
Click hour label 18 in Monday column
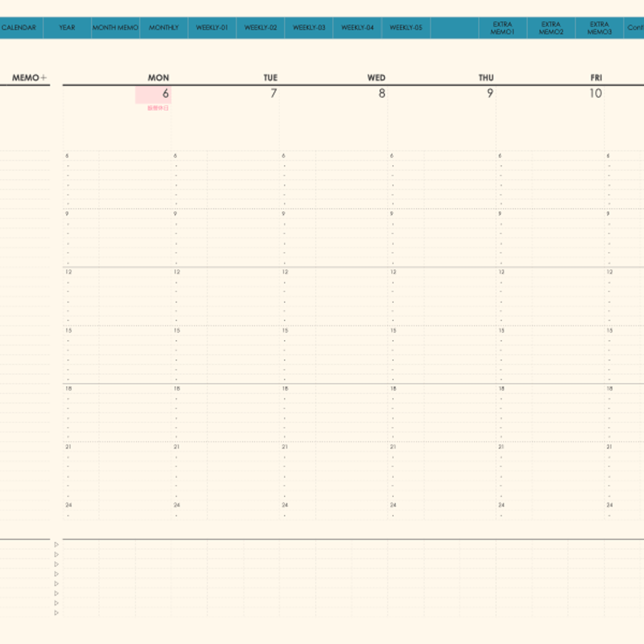pyautogui.click(x=69, y=388)
